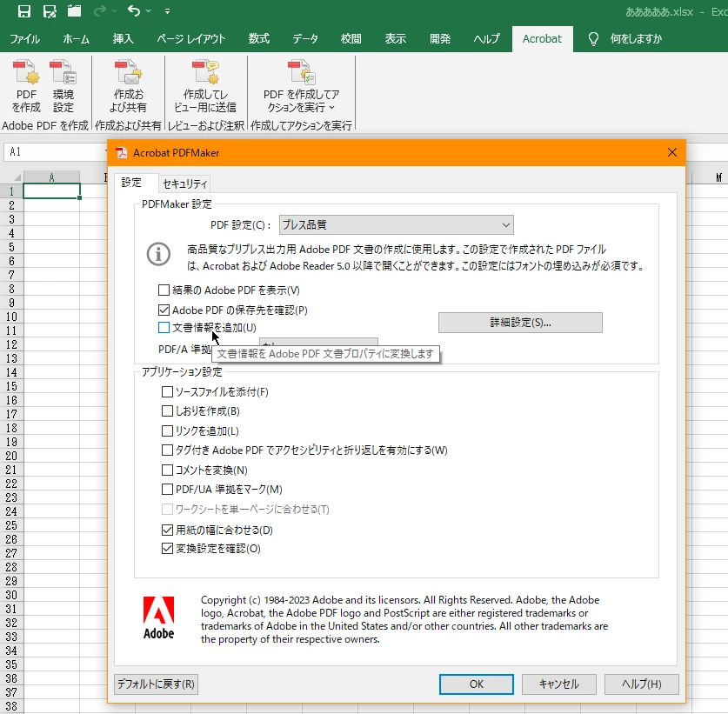Image resolution: width=728 pixels, height=714 pixels.
Task: Uncheck 変換設定を確認 checkbox
Action: (167, 549)
